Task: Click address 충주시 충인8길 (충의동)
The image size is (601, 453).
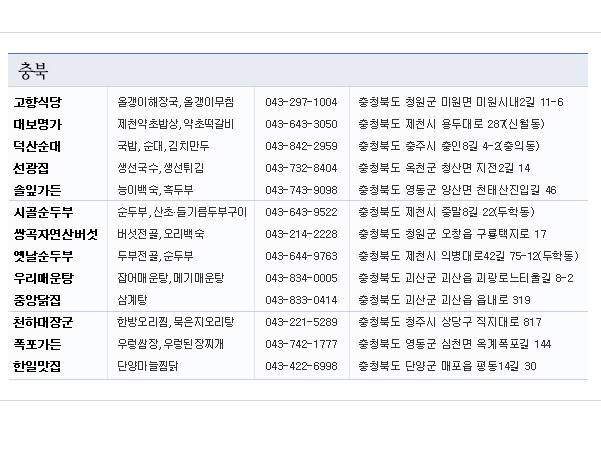Action: coord(449,146)
